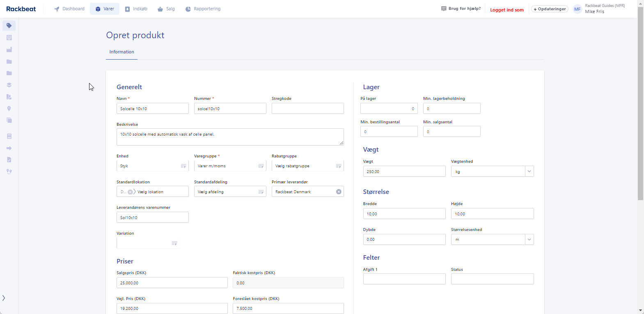Click the checkmark document icon in the sidebar

9,160
